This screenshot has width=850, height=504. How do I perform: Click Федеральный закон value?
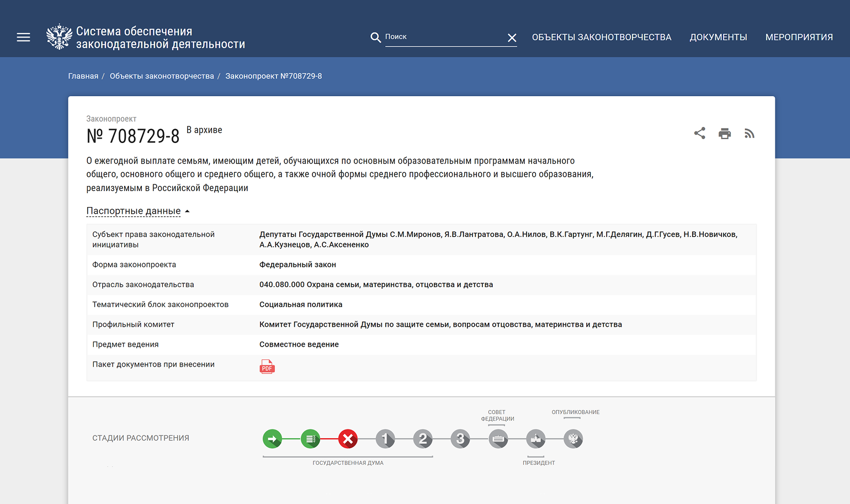point(297,264)
